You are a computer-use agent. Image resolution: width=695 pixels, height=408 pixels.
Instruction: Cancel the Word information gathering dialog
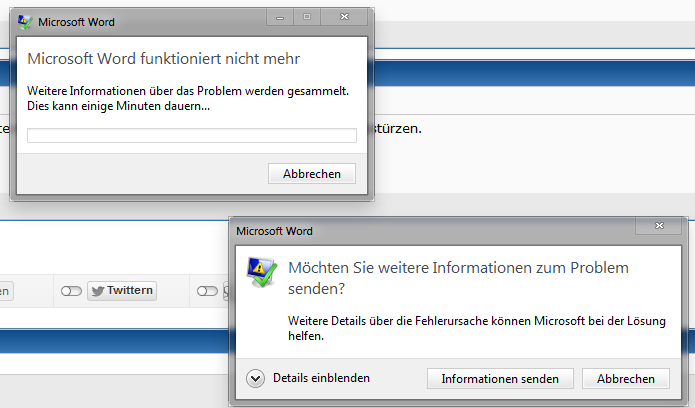tap(312, 173)
